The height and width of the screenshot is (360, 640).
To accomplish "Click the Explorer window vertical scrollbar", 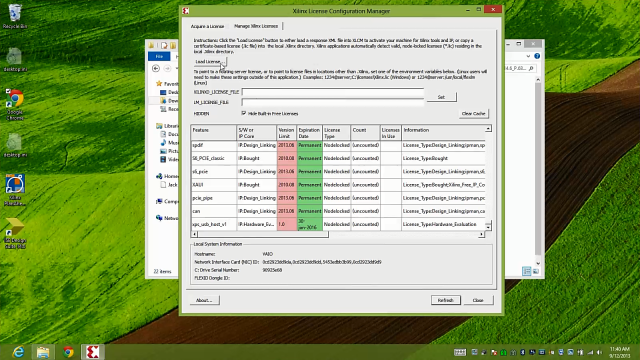I will point(538,169).
